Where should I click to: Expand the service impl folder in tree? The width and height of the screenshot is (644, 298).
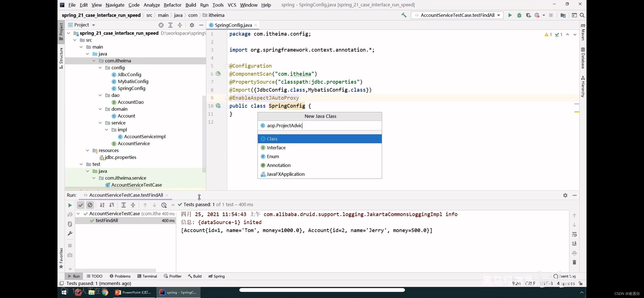point(106,129)
